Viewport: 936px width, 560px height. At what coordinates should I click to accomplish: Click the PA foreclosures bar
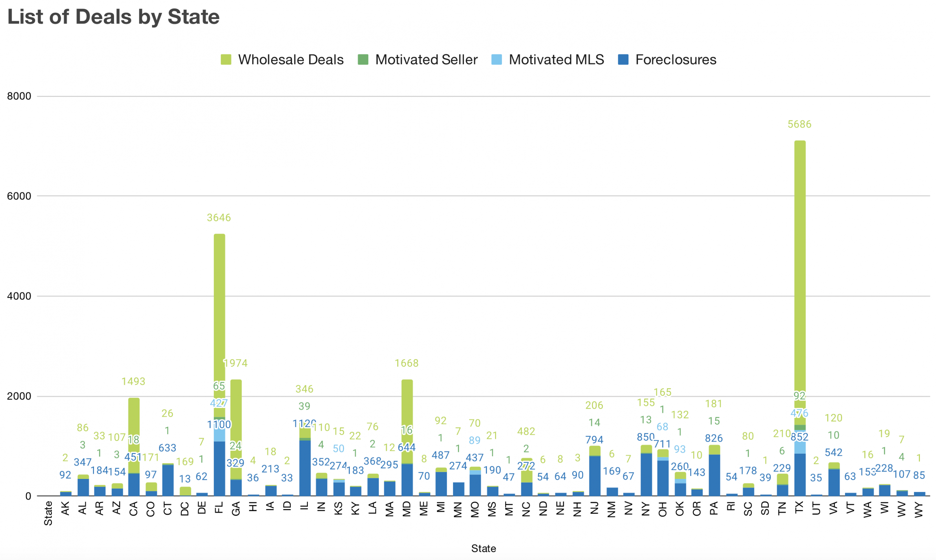point(714,476)
